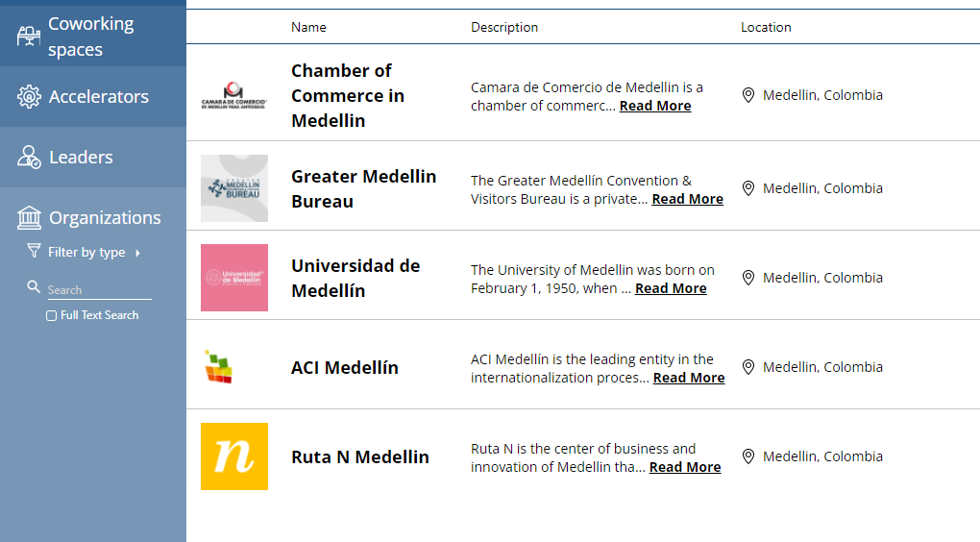Click the Coworking spaces desk icon
980x542 pixels.
[x=29, y=37]
